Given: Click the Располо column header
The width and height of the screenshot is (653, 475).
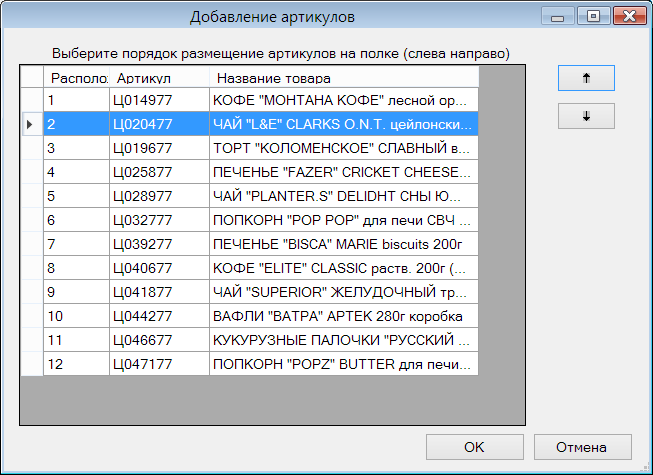Looking at the screenshot, I should click(76, 77).
